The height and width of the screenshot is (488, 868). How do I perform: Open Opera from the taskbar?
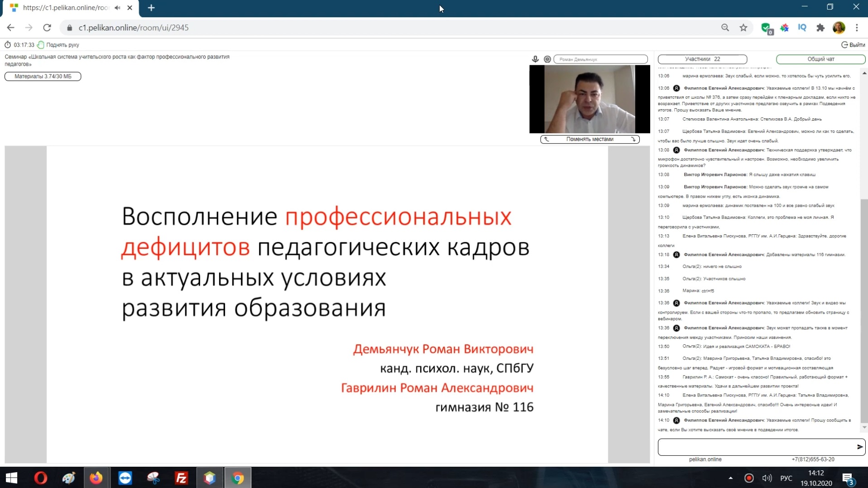tap(41, 478)
